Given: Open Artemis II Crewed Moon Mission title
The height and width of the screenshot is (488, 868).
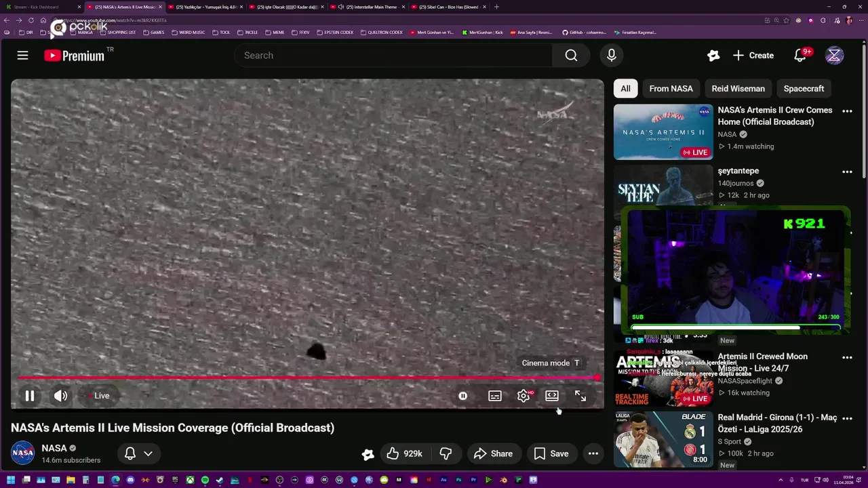Looking at the screenshot, I should point(762,363).
